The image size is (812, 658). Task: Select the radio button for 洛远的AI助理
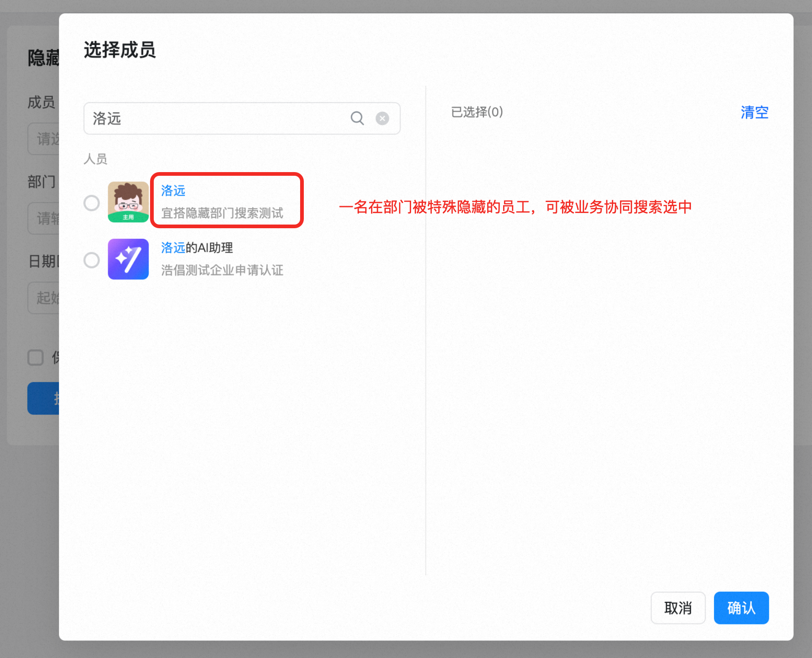[x=92, y=260]
